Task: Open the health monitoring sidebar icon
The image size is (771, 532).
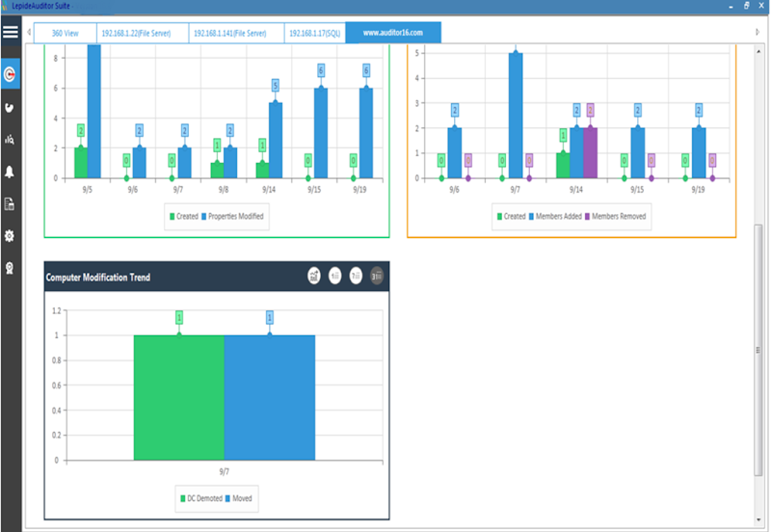Action: pyautogui.click(x=10, y=108)
